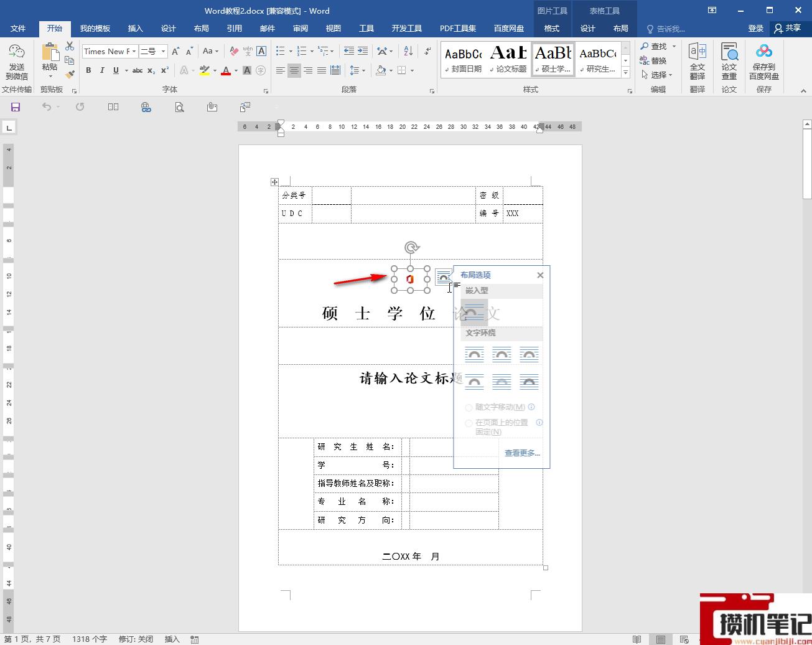This screenshot has width=812, height=645.
Task: Click the Save icon in quick toolbar
Action: 16,107
